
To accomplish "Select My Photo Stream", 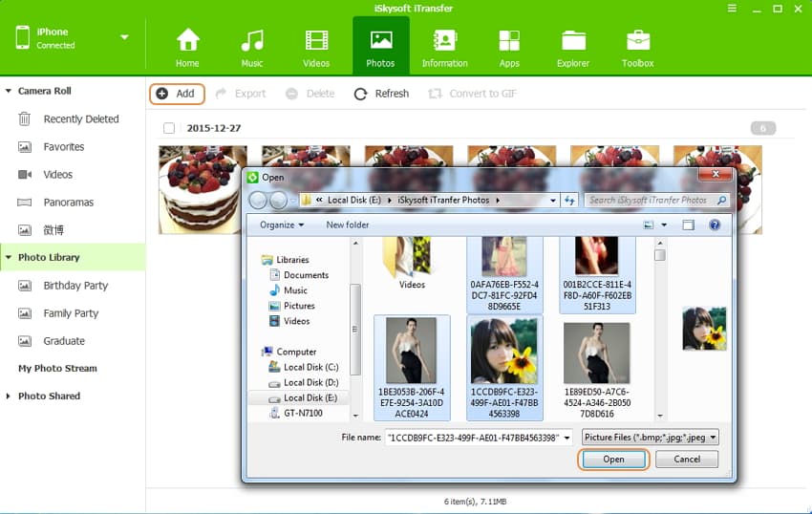I will [57, 369].
